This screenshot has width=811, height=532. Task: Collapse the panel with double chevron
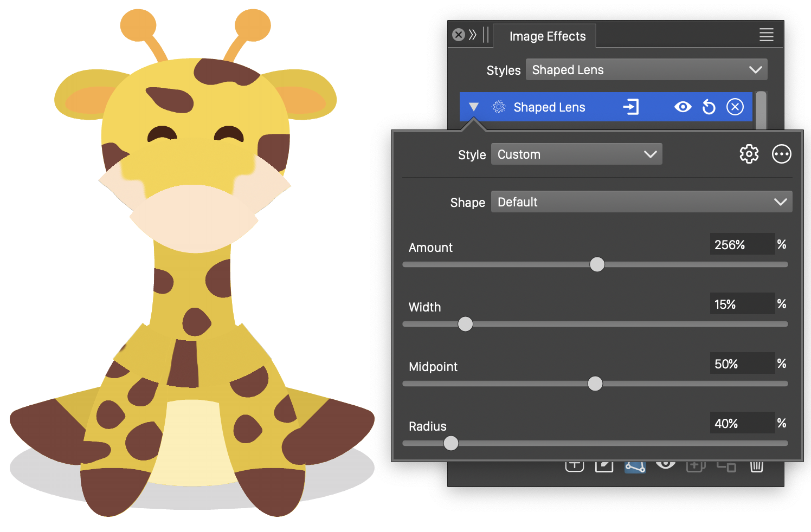coord(473,35)
